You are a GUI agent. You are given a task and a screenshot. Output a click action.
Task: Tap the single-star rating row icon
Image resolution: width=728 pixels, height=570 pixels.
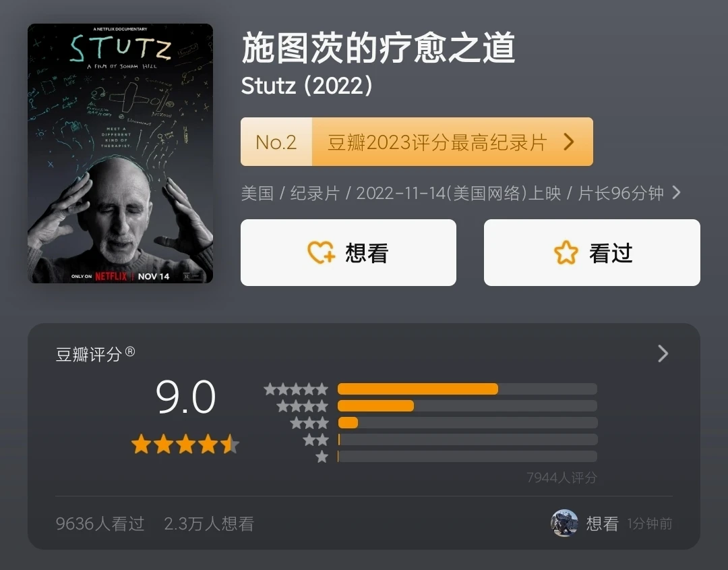tap(322, 457)
